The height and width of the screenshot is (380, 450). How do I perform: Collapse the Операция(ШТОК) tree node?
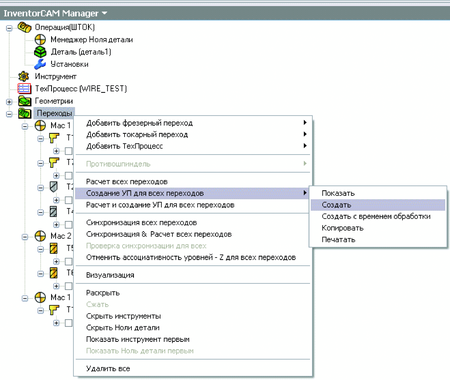coord(9,28)
